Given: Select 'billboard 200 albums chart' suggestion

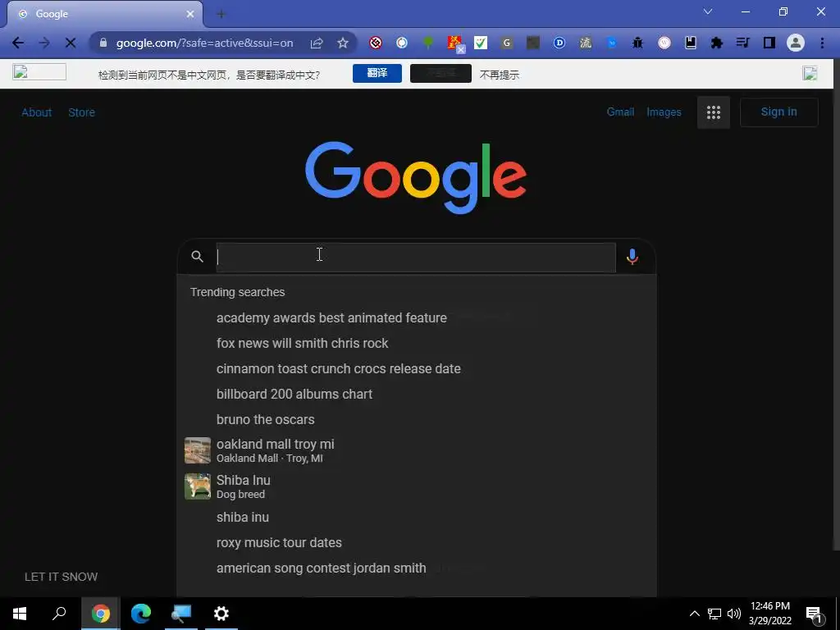Looking at the screenshot, I should (416, 395).
